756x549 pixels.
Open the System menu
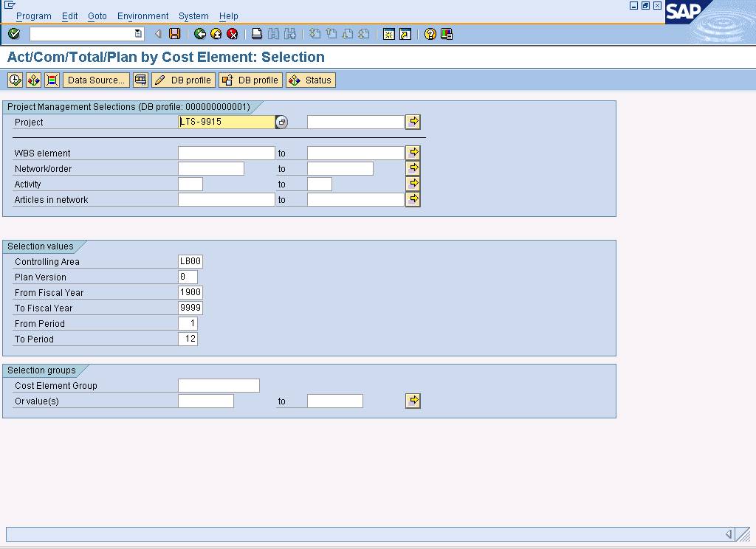point(193,16)
